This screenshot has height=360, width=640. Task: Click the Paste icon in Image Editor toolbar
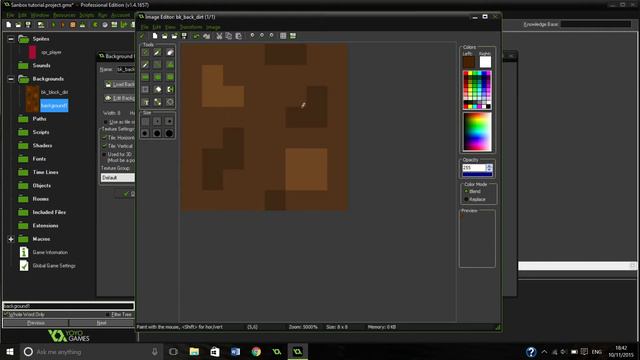238,36
